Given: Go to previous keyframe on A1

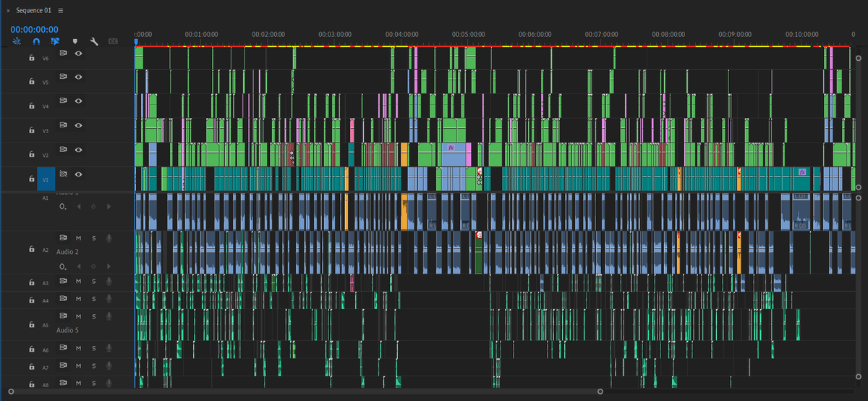Looking at the screenshot, I should click(78, 207).
